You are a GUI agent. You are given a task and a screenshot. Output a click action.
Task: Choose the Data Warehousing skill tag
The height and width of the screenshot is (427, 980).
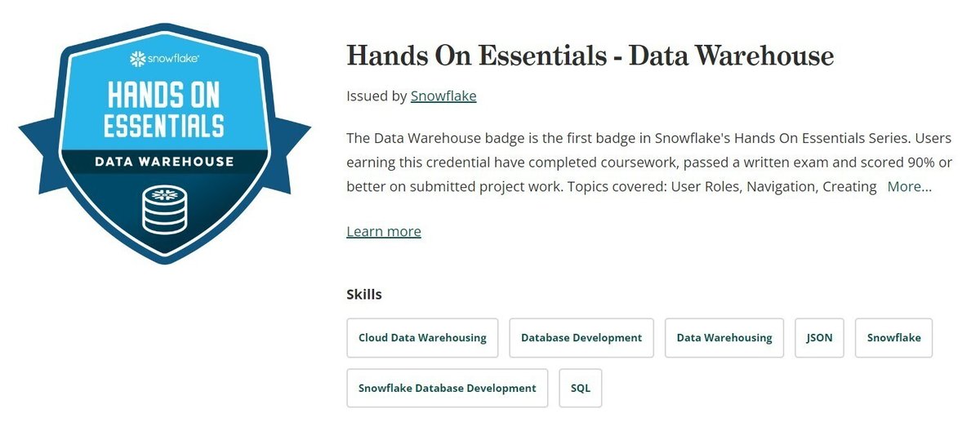click(724, 338)
